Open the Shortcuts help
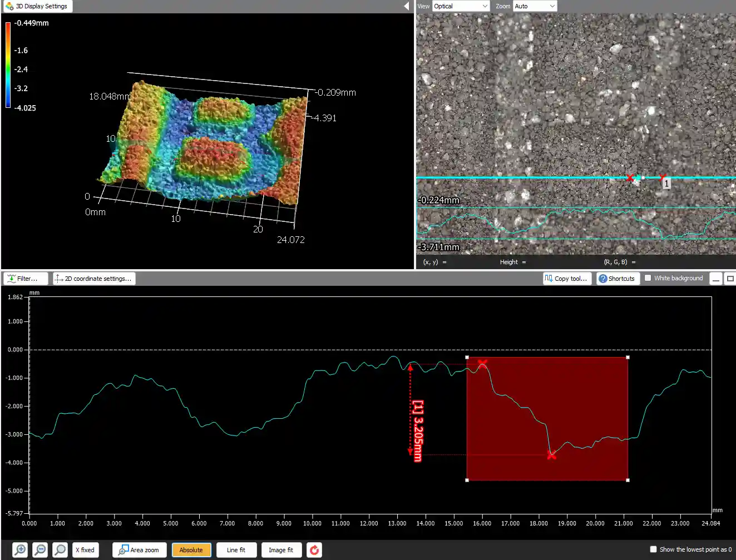736x560 pixels. pos(618,278)
